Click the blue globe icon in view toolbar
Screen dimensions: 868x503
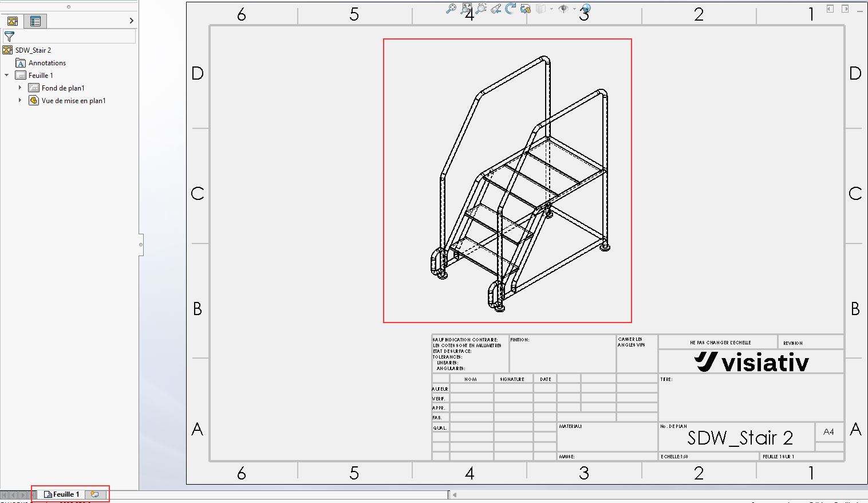click(x=585, y=9)
